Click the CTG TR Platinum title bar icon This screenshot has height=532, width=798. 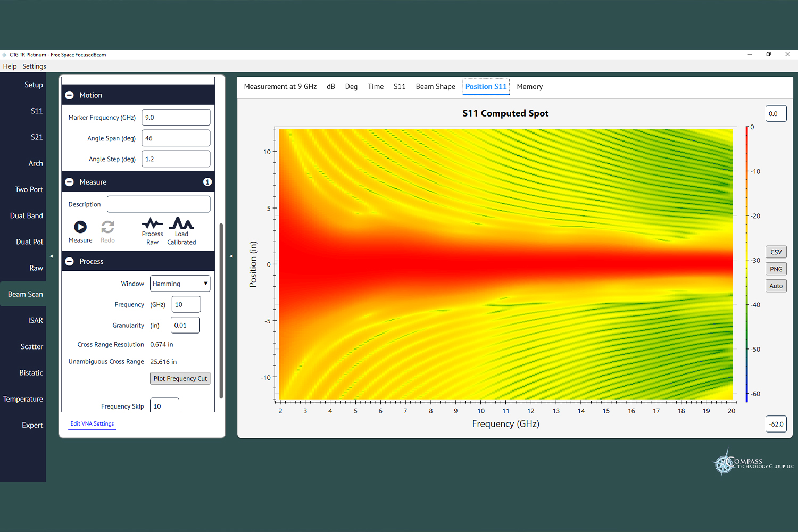5,54
